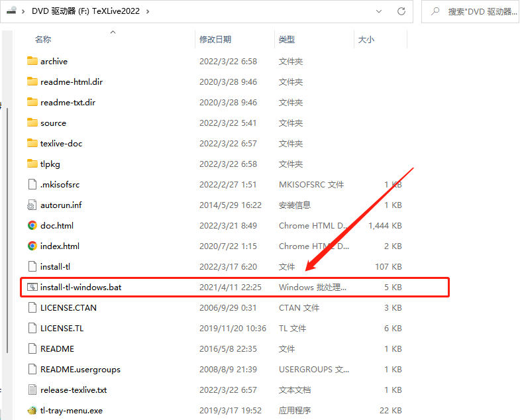Click the MKISOFSRC 文件 type cell
The image size is (520, 420).
coord(311,185)
